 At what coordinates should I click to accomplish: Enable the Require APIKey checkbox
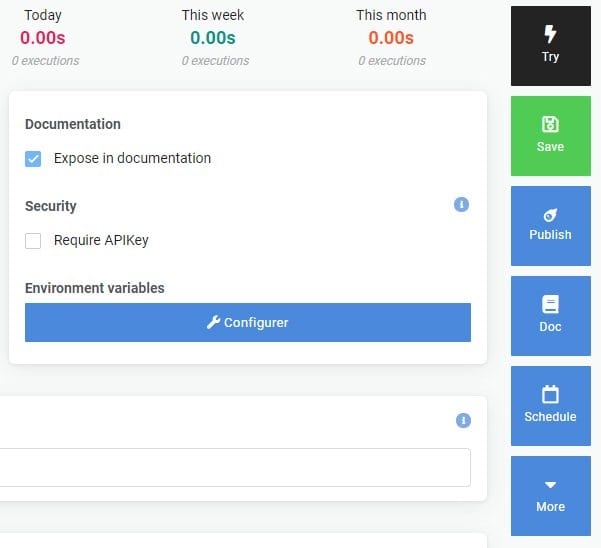(x=34, y=240)
